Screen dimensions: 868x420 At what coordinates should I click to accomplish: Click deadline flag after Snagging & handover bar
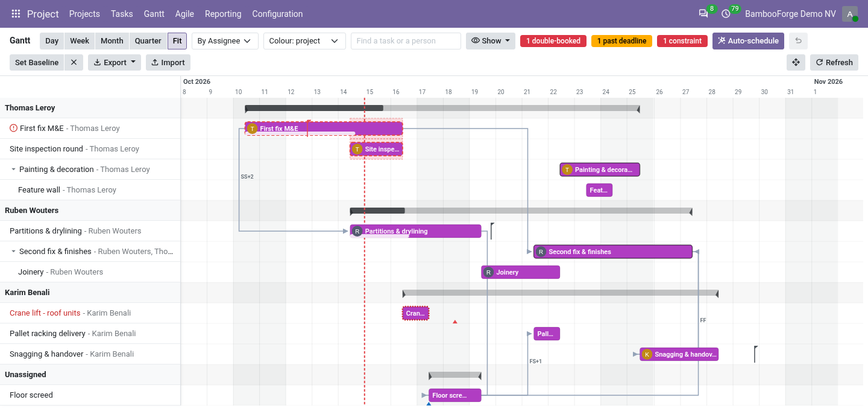755,354
